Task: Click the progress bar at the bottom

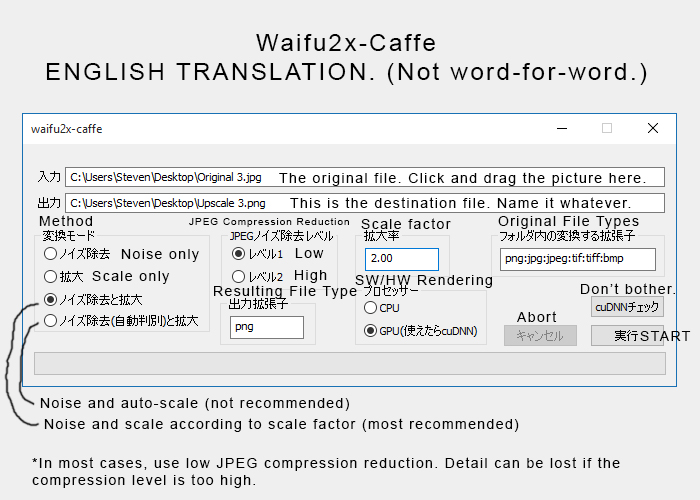Action: coord(350,363)
